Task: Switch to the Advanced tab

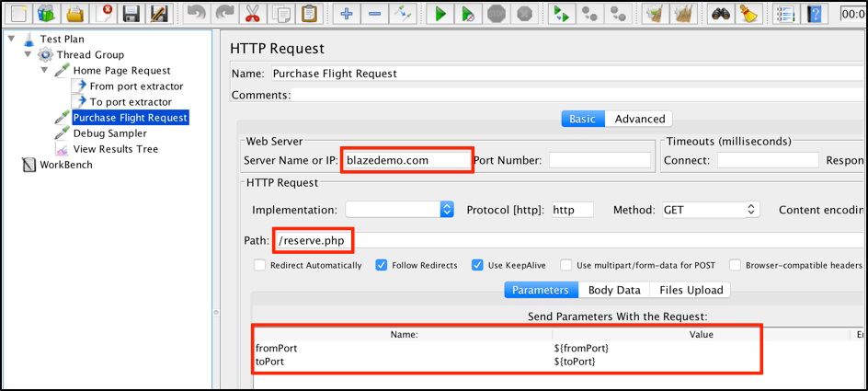Action: [x=639, y=119]
